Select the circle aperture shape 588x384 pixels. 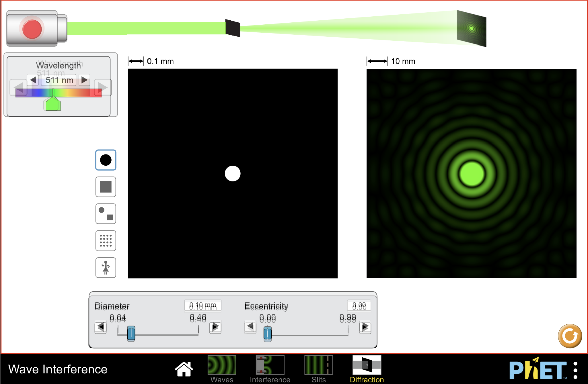tap(106, 160)
